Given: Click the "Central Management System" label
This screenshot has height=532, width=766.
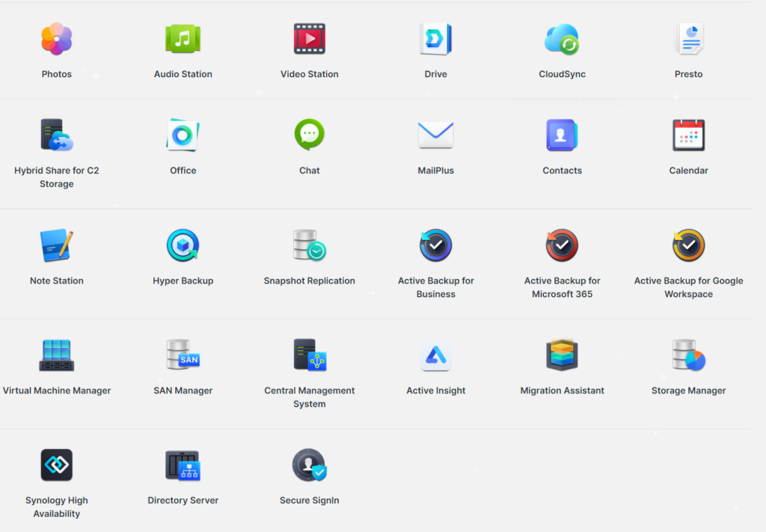Looking at the screenshot, I should coord(309,397).
